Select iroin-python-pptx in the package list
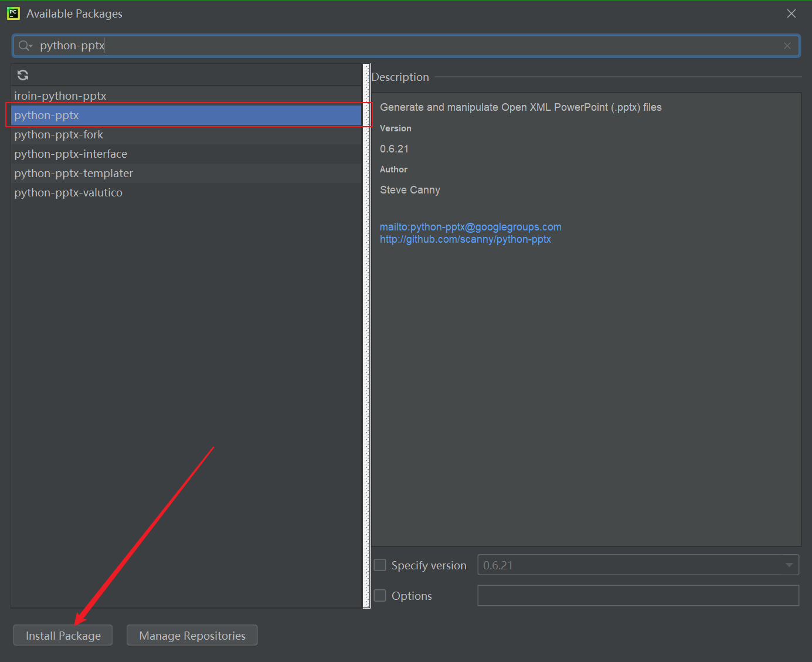Image resolution: width=812 pixels, height=662 pixels. point(60,96)
